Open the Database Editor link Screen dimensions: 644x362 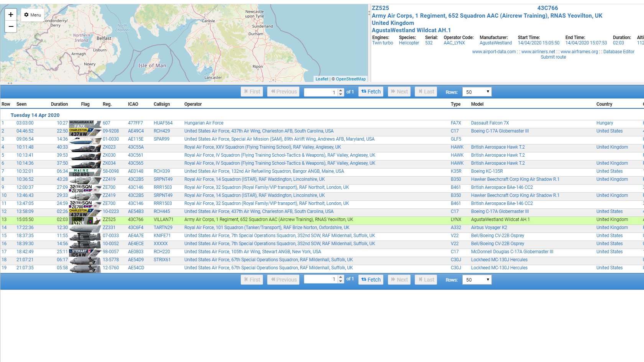click(619, 52)
